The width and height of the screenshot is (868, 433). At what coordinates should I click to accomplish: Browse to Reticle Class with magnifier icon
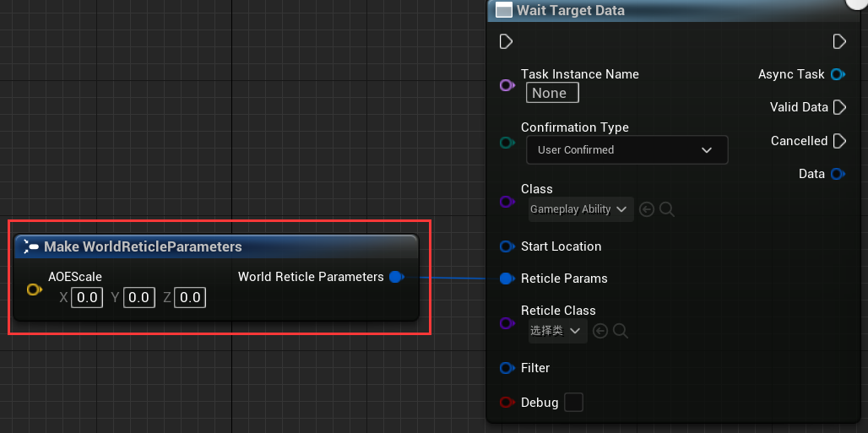621,331
